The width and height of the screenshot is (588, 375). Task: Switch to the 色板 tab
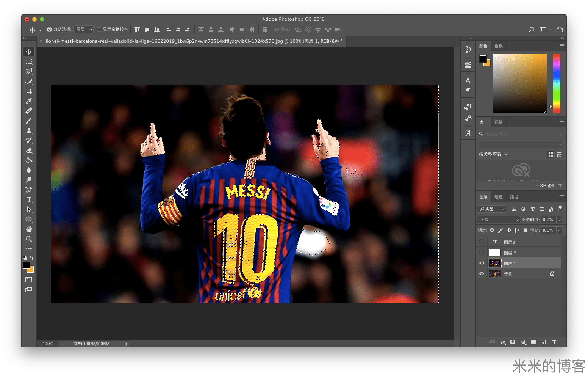499,46
